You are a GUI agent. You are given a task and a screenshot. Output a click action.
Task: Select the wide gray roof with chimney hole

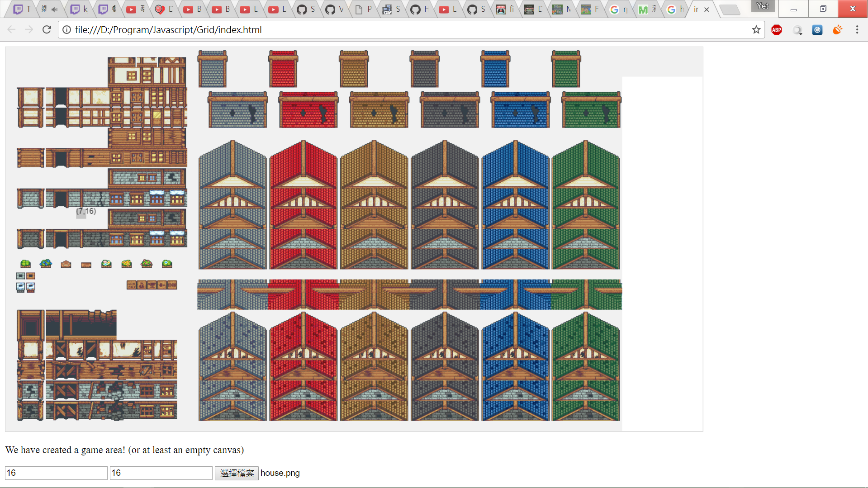pos(237,109)
